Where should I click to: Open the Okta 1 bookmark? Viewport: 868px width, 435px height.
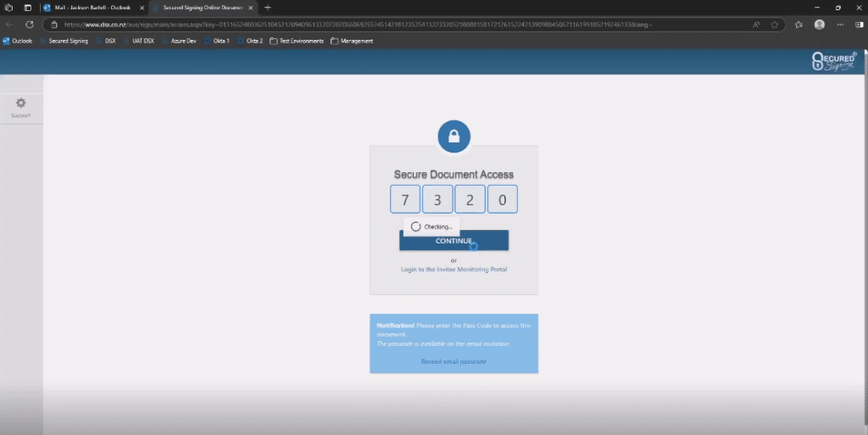(x=216, y=41)
